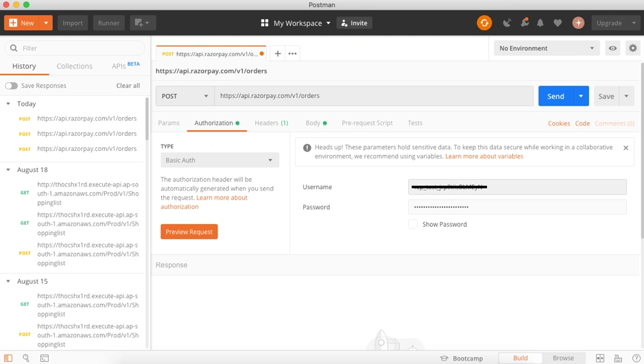Open the Send button dropdown arrow

pyautogui.click(x=581, y=96)
